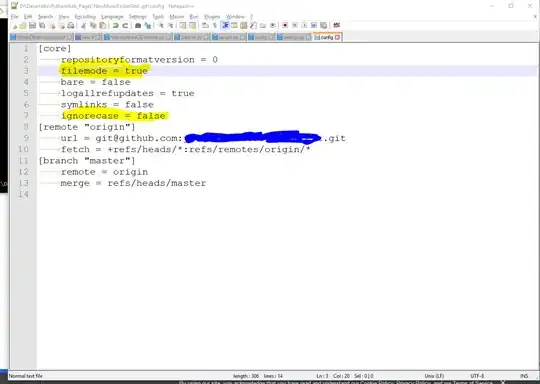Click the ABC spell check icon
Image resolution: width=540 pixels, height=384 pixels.
click(337, 25)
